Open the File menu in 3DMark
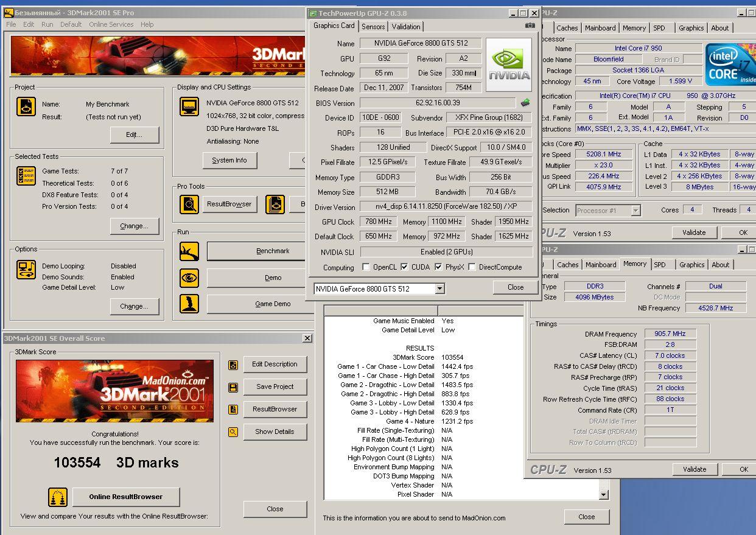Image resolution: width=756 pixels, height=535 pixels. (x=12, y=24)
